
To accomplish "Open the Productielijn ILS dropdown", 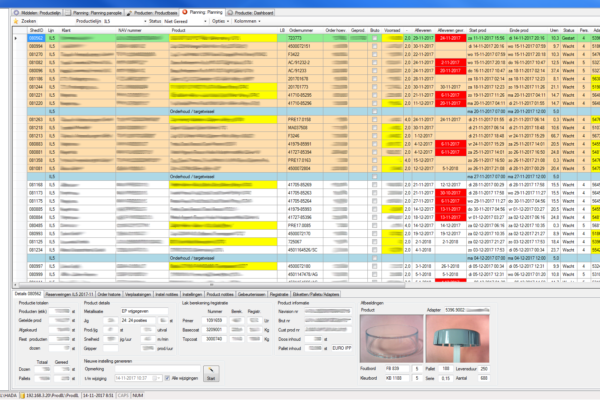I will click(x=145, y=21).
